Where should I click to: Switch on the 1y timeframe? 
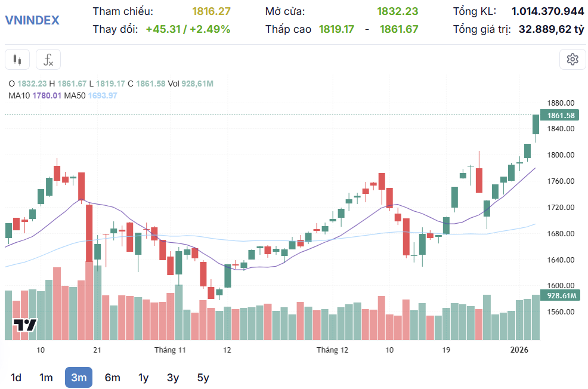click(143, 377)
